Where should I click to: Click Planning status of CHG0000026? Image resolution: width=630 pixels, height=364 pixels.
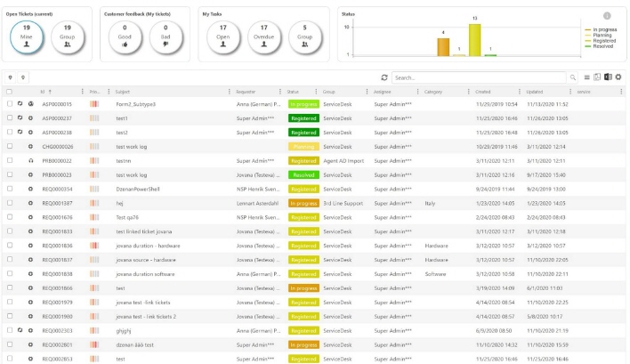303,147
